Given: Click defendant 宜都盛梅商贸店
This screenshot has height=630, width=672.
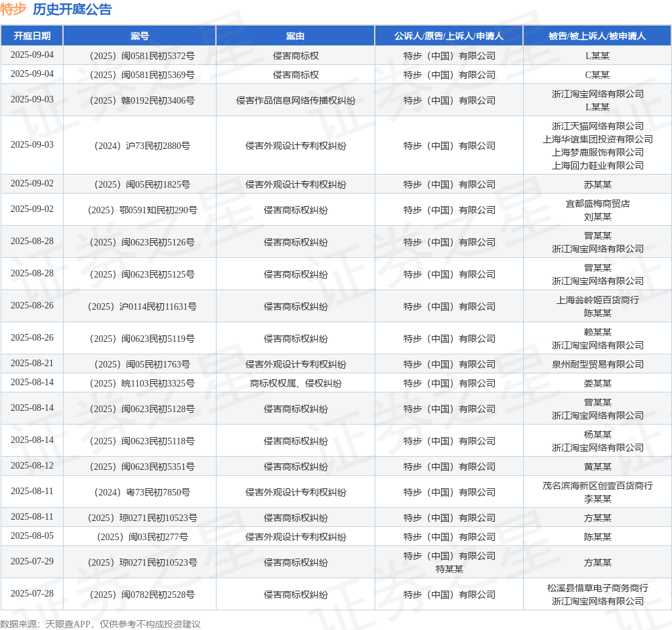Looking at the screenshot, I should (597, 203).
